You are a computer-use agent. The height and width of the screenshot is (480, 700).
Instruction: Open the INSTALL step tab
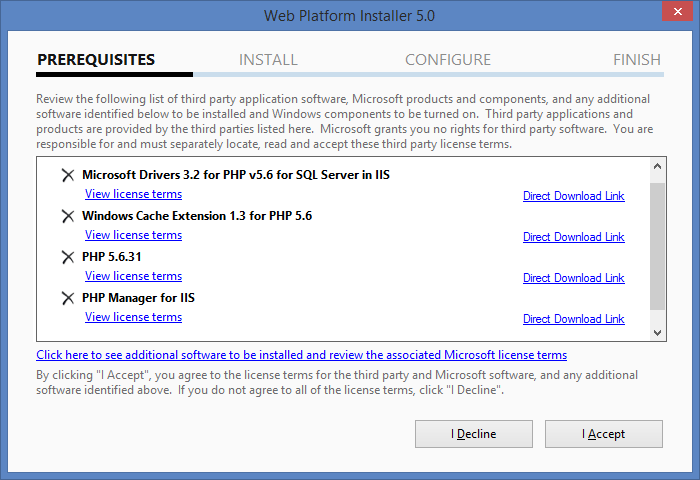click(268, 60)
